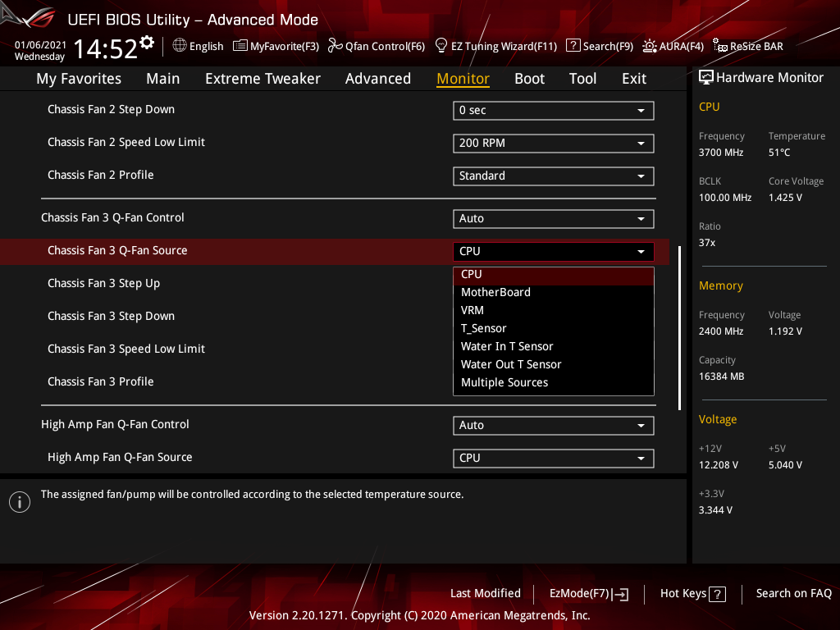The image size is (840, 630).
Task: Pick T_Sensor from source list
Action: click(554, 328)
